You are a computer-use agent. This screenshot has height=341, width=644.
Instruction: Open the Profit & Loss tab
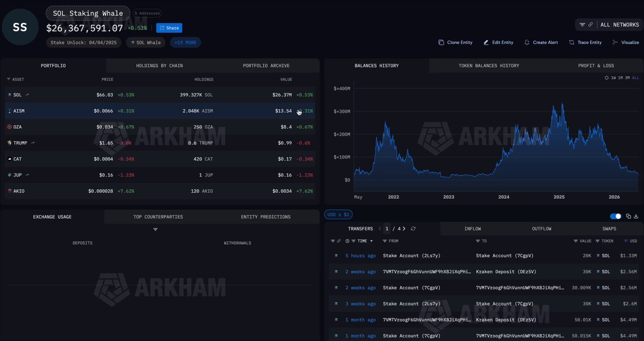(596, 66)
